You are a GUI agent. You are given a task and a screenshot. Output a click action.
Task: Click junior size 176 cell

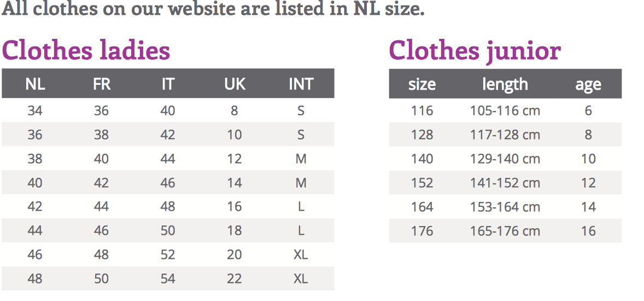pyautogui.click(x=422, y=231)
